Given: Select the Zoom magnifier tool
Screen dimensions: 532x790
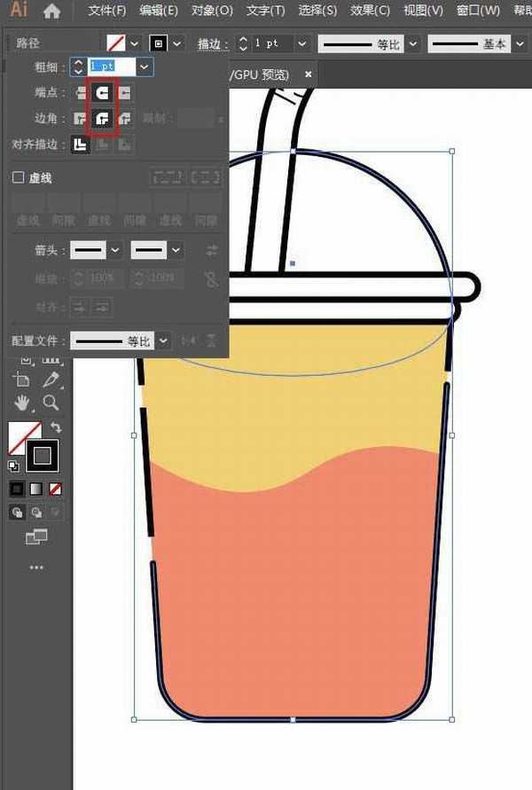Looking at the screenshot, I should 51,403.
